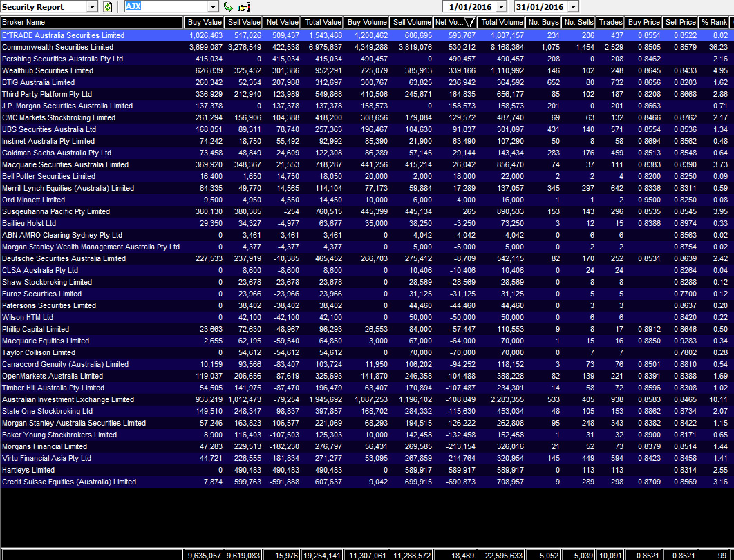The height and width of the screenshot is (560, 734).
Task: Select Taylor Collison Limited row
Action: click(x=367, y=352)
